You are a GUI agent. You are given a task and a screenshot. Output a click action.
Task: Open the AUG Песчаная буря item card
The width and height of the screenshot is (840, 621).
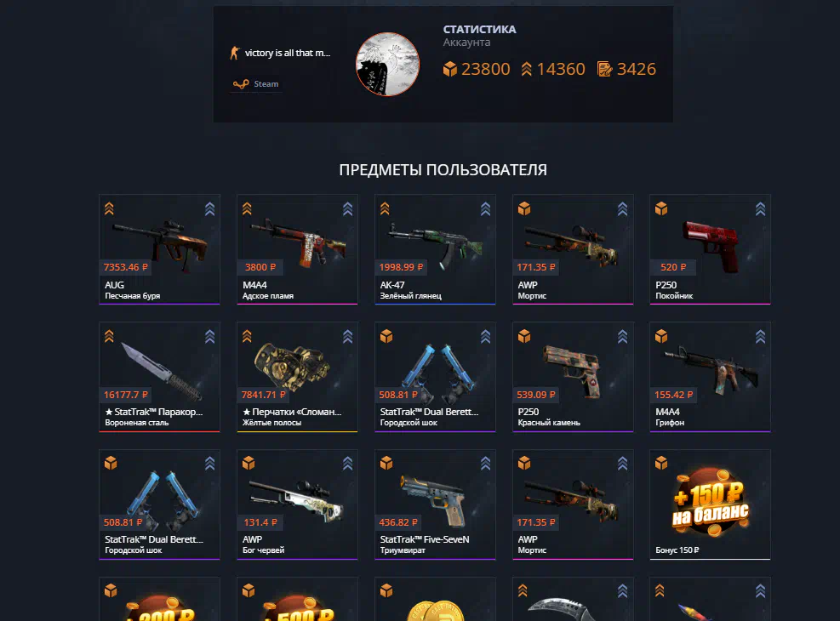[160, 249]
